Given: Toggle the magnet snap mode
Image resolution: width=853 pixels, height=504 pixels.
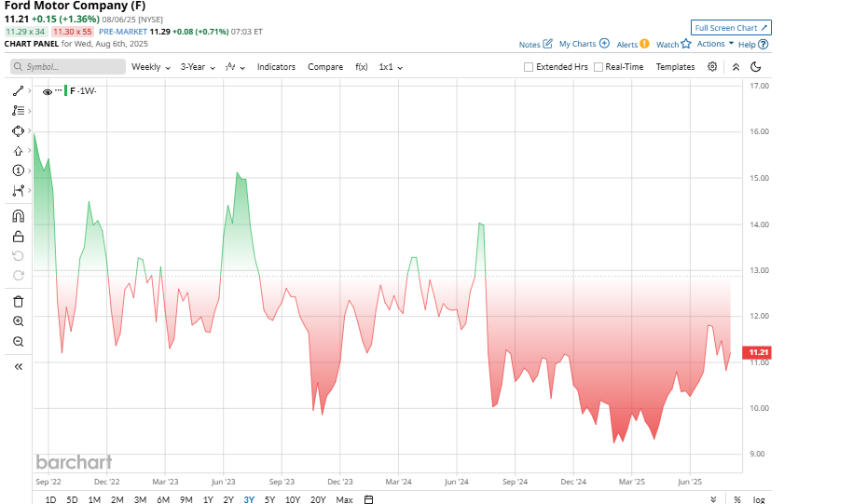Looking at the screenshot, I should coord(18,216).
